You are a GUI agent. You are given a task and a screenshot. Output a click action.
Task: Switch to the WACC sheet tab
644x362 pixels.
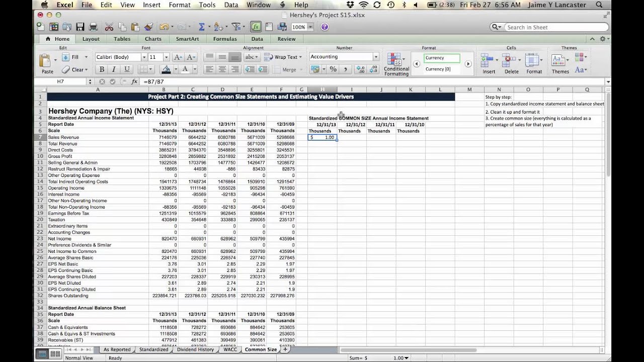[230, 349]
